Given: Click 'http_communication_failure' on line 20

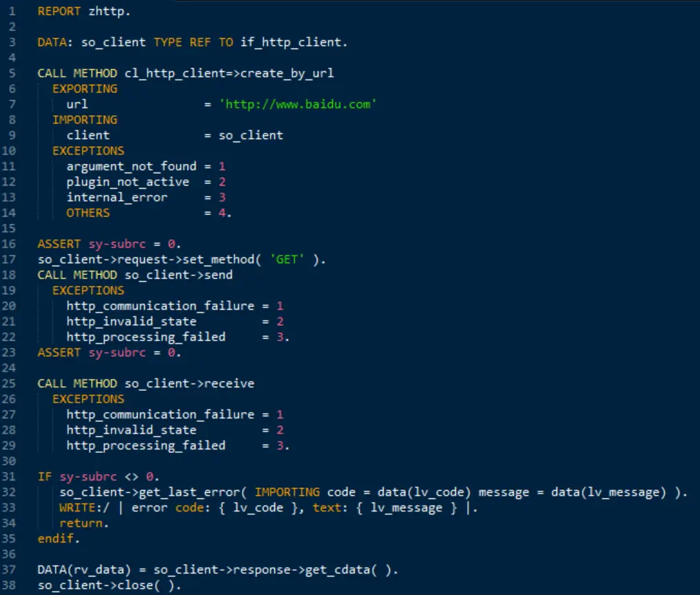Looking at the screenshot, I should [161, 306].
